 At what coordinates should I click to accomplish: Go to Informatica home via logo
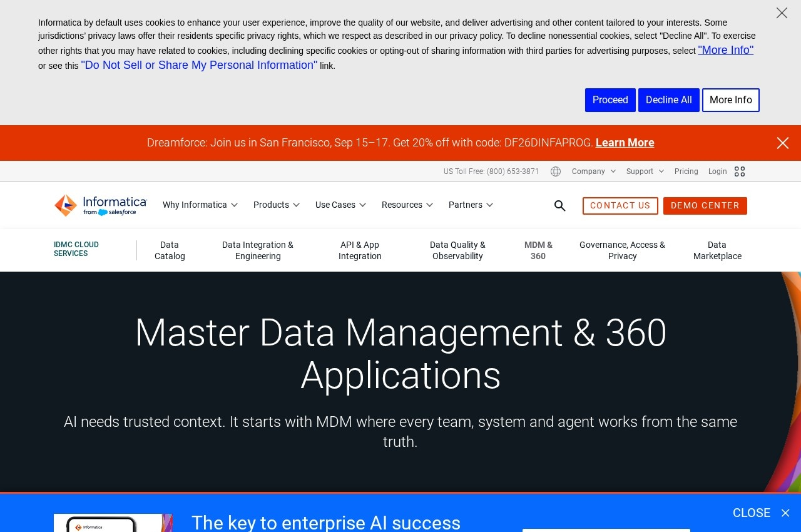[x=101, y=205]
